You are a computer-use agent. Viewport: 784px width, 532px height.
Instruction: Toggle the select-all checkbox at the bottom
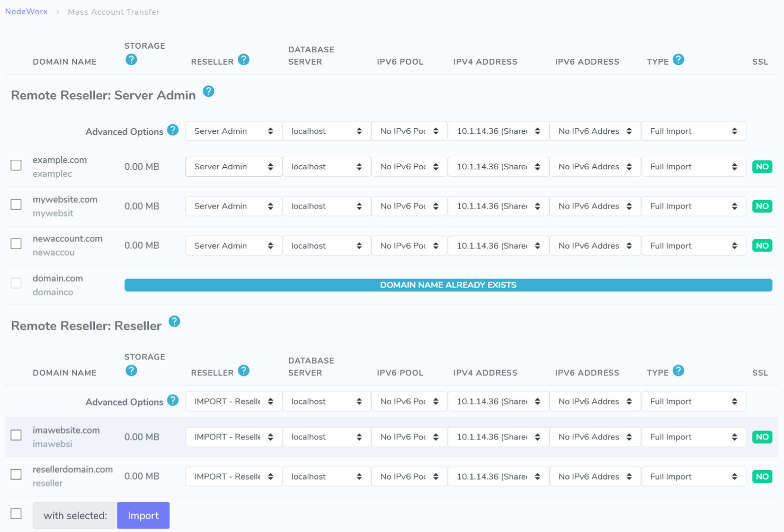pos(15,513)
